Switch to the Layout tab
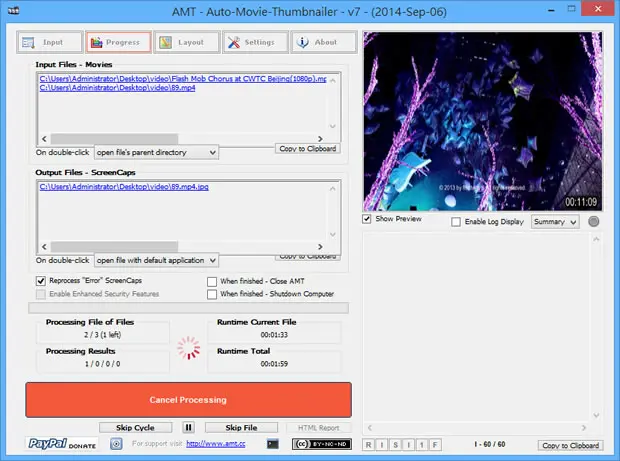This screenshot has width=620, height=461. [187, 42]
